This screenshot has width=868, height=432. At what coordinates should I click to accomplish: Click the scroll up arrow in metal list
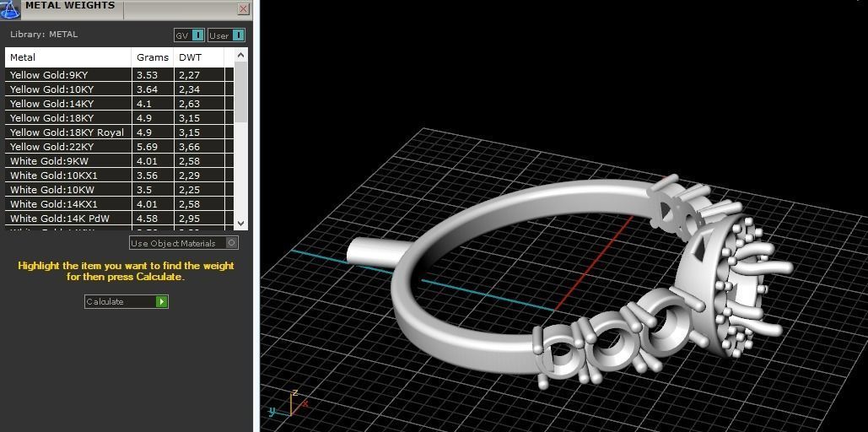click(240, 55)
